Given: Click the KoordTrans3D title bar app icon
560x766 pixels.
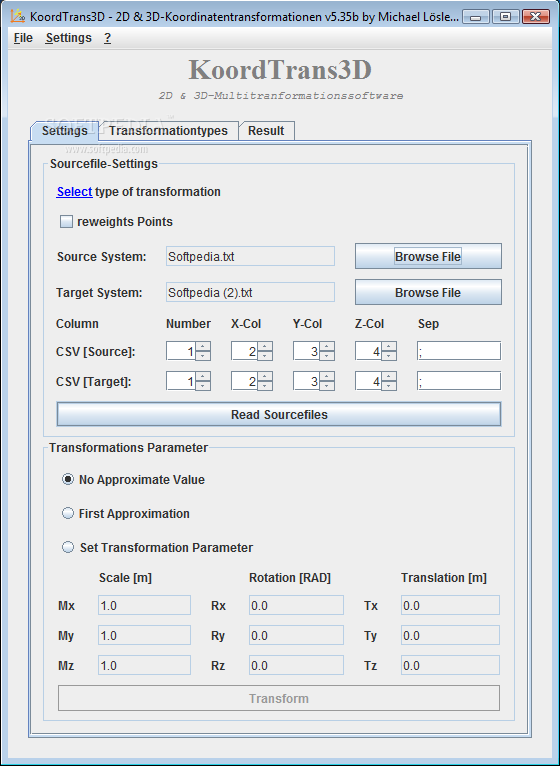Looking at the screenshot, I should 18,16.
